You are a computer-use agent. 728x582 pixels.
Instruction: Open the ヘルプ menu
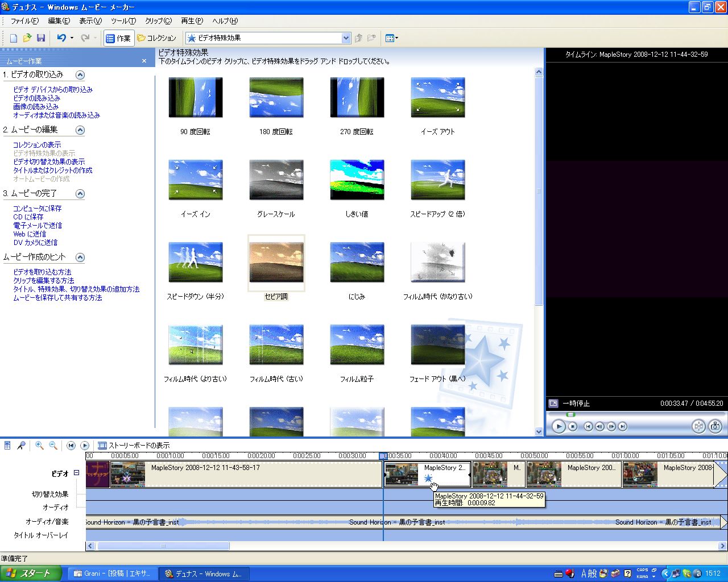click(225, 21)
